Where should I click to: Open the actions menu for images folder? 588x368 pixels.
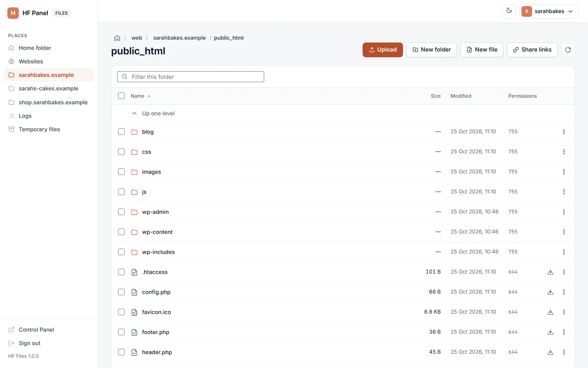click(x=564, y=172)
